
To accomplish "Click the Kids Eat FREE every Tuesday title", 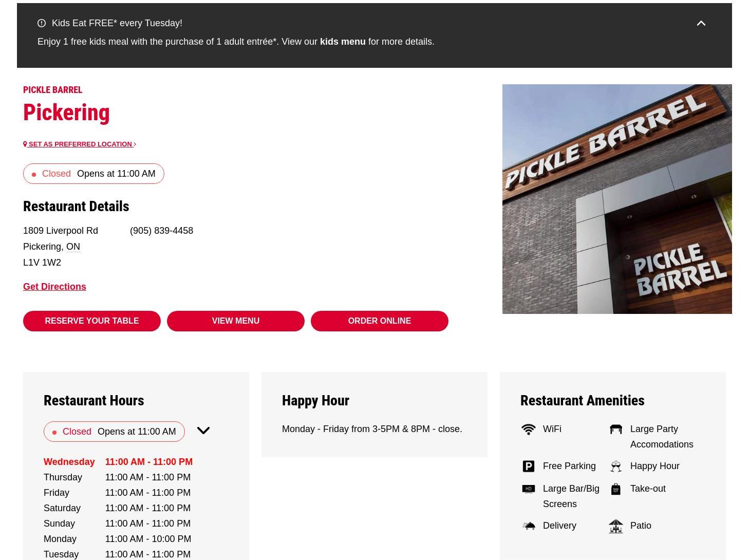I will tap(117, 23).
